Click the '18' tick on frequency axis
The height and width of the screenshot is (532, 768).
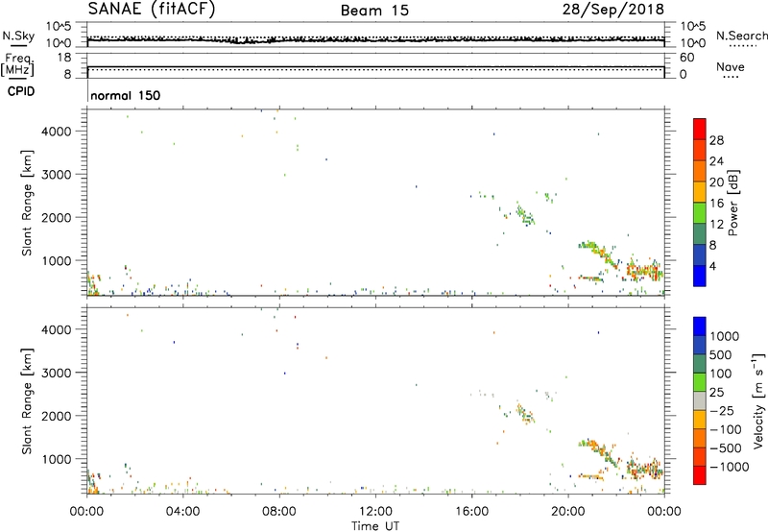[64, 58]
